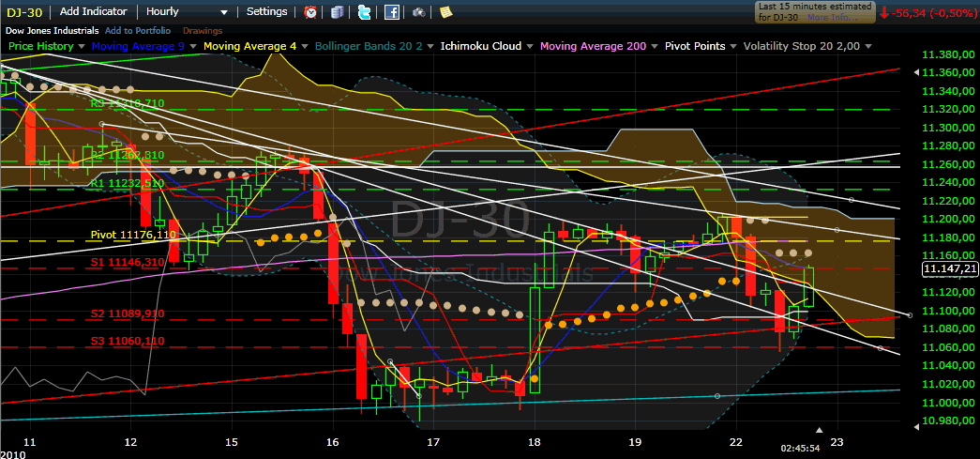Expand the Ichimoku Cloud menu
This screenshot has height=459, width=980.
pyautogui.click(x=529, y=46)
